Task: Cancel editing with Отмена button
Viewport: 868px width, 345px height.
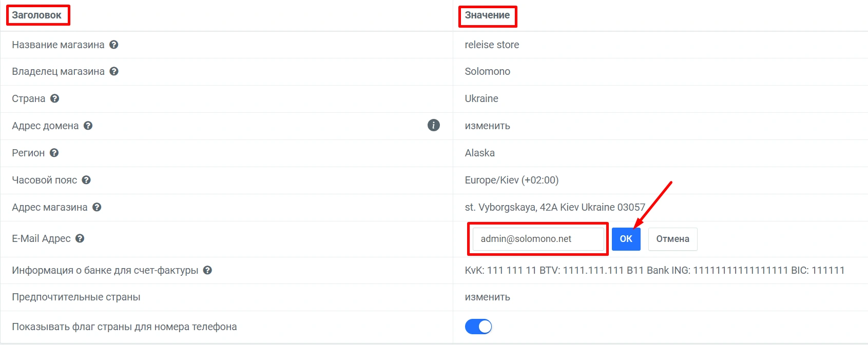Action: coord(672,239)
